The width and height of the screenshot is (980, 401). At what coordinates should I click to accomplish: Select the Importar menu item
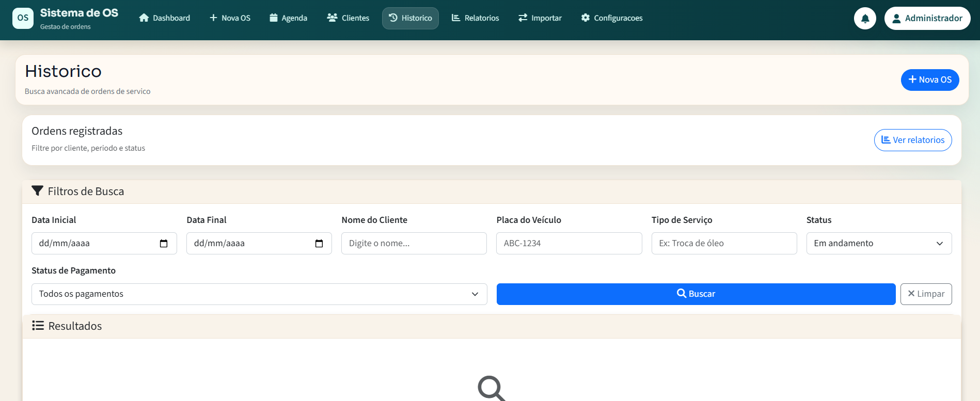click(540, 18)
